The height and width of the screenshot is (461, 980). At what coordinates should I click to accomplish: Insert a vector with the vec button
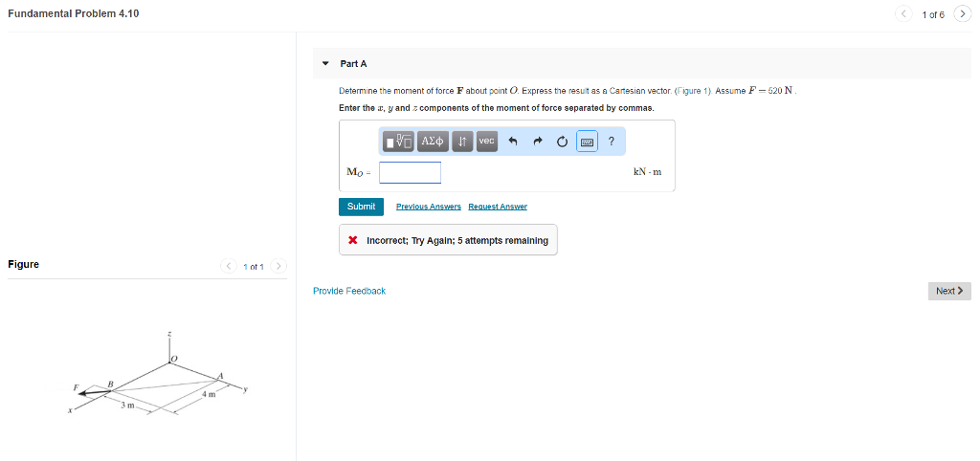pos(487,142)
